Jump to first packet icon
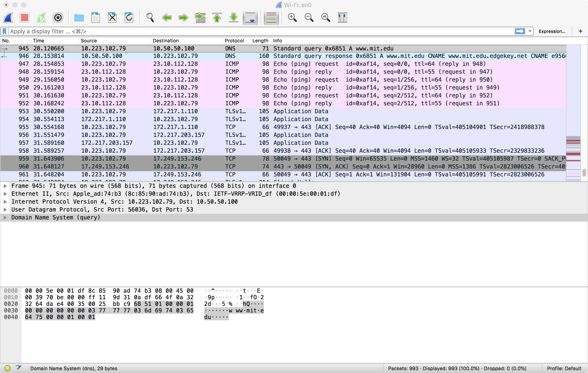The height and width of the screenshot is (373, 588). point(217,18)
